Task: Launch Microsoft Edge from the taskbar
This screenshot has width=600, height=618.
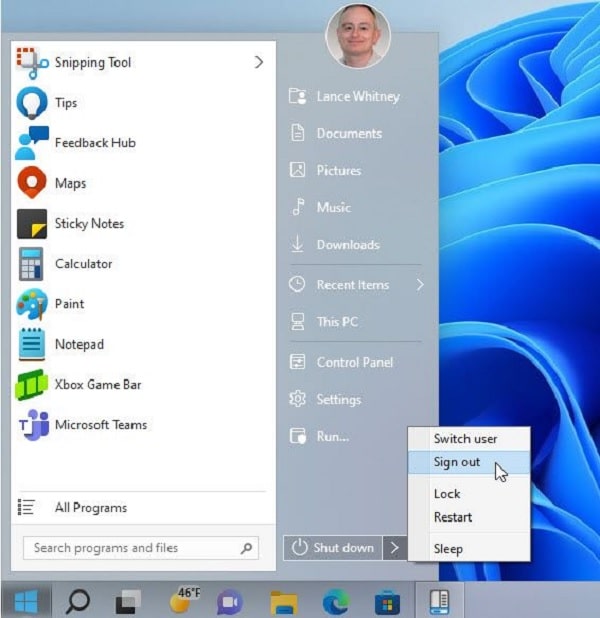Action: pos(336,601)
